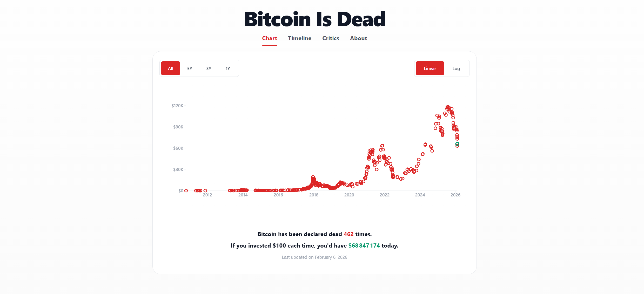Screen dimensions: 644x294
Task: Click the Last updated date text
Action: (314, 257)
